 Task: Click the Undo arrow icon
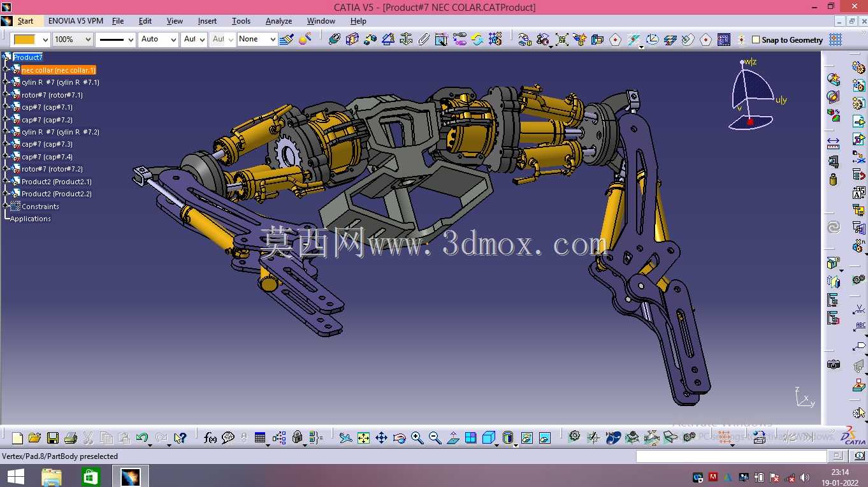coord(142,438)
